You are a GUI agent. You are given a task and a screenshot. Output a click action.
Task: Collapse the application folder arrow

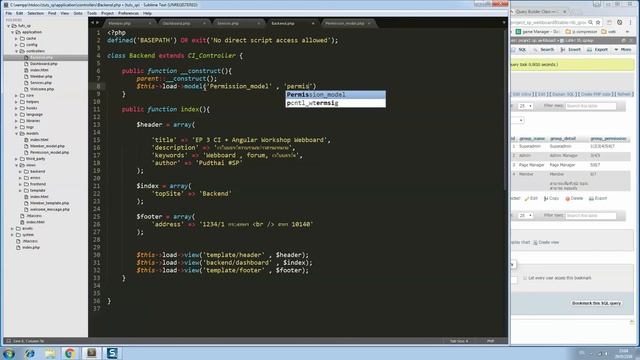[13, 32]
